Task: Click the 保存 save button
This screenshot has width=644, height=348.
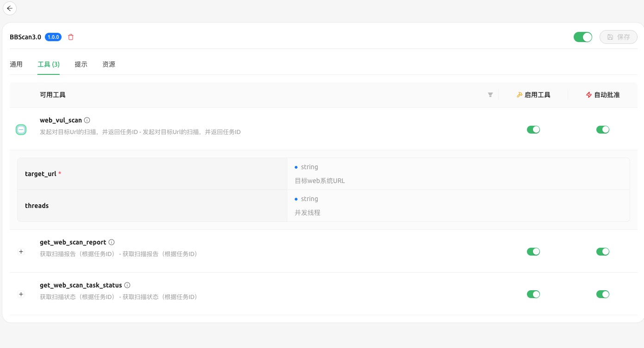Action: coord(619,37)
